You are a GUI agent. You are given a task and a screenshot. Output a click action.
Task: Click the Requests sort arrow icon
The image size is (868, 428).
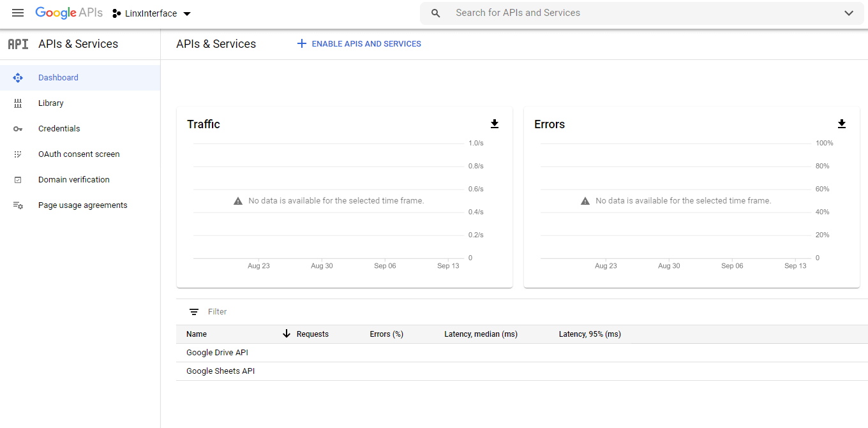[x=287, y=334]
